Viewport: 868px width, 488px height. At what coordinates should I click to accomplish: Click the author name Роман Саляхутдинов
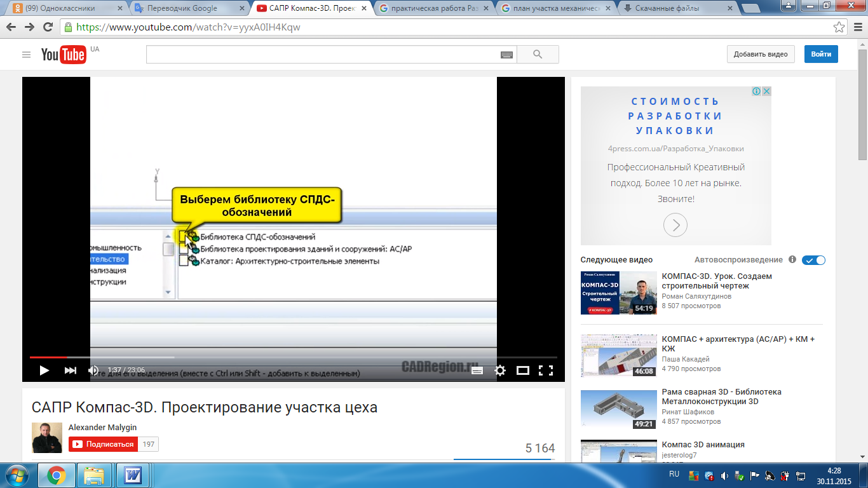click(x=696, y=296)
